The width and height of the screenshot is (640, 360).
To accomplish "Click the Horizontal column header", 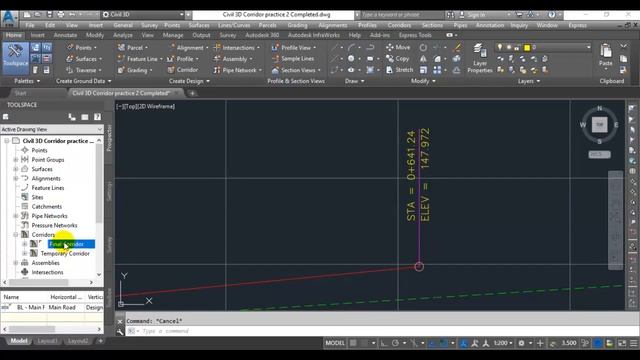I will [66, 297].
